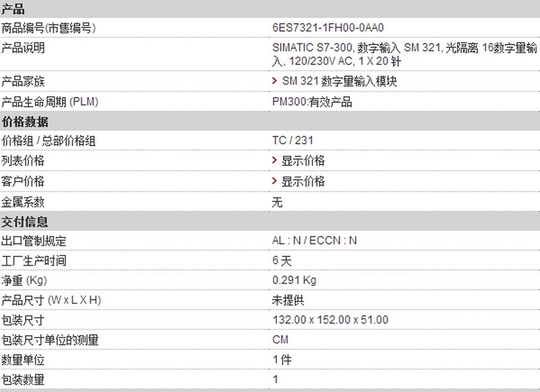Click the red arrow beside SM 321 数字量输入模块

coord(275,80)
